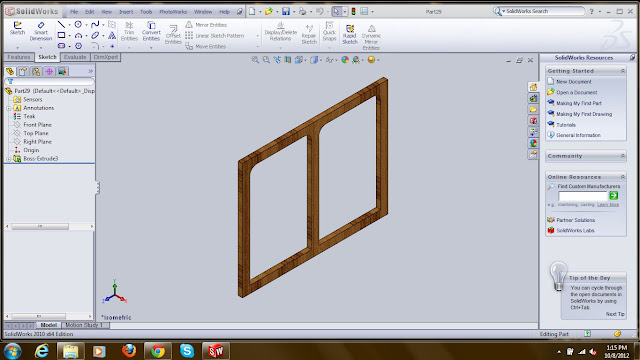Expand the Boss-Extrude3 feature node
The image size is (640, 360).
tap(9, 159)
